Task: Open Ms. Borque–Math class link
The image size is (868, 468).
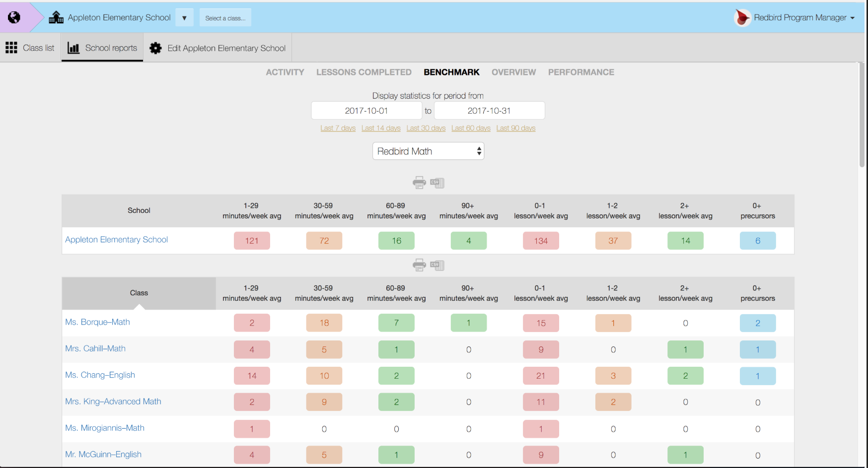Action: (98, 322)
